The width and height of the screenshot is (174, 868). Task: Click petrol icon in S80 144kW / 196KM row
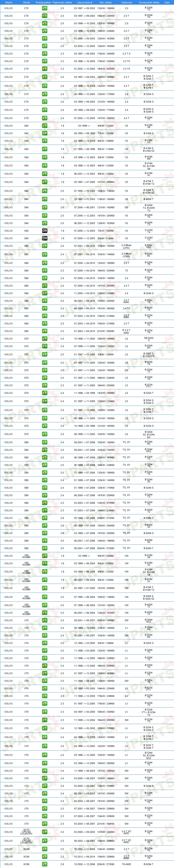coord(45,540)
